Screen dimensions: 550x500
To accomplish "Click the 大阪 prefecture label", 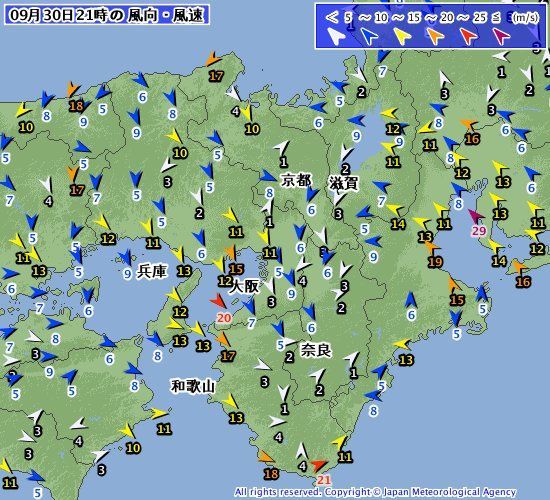I will pyautogui.click(x=245, y=287).
